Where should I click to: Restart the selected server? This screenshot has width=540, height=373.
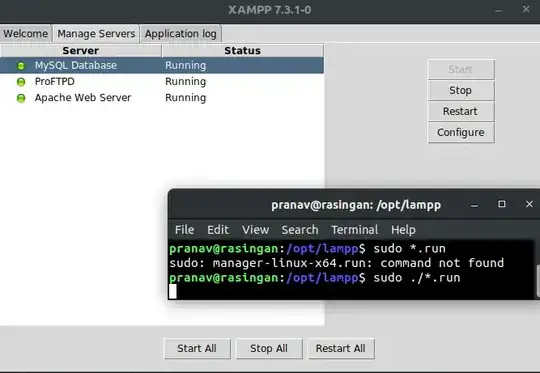pyautogui.click(x=461, y=112)
